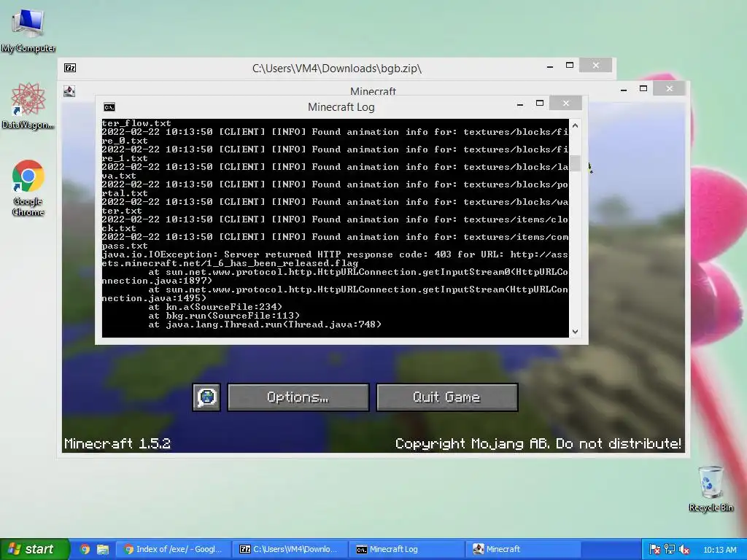This screenshot has height=560, width=747.
Task: Click the 7-Zip window title icon
Action: tap(70, 68)
